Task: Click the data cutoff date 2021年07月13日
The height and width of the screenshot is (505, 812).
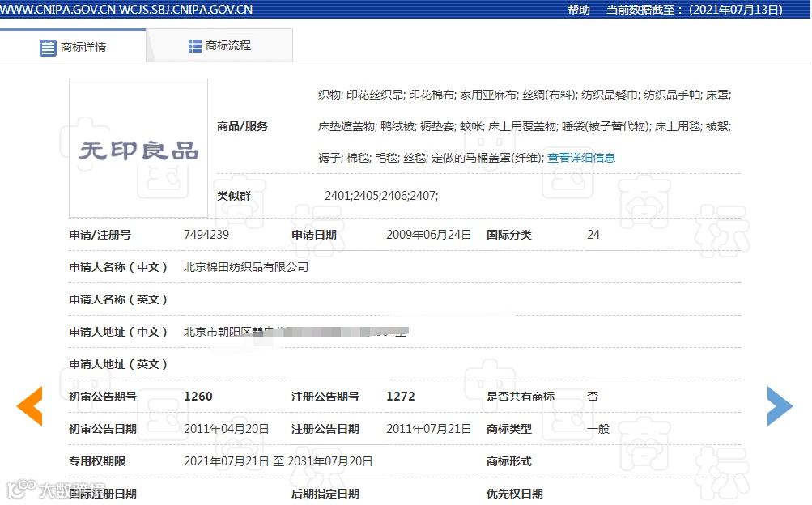Action: point(736,10)
